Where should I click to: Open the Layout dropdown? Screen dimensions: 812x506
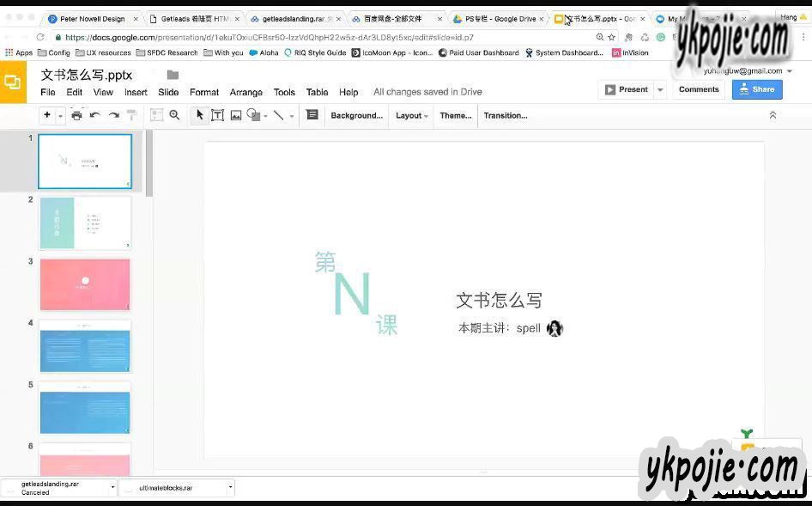click(x=411, y=115)
